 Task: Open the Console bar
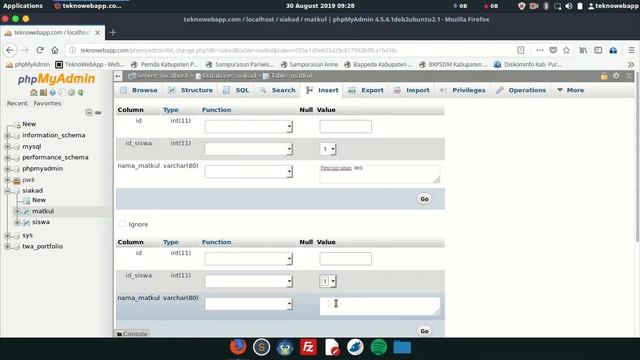tap(132, 333)
